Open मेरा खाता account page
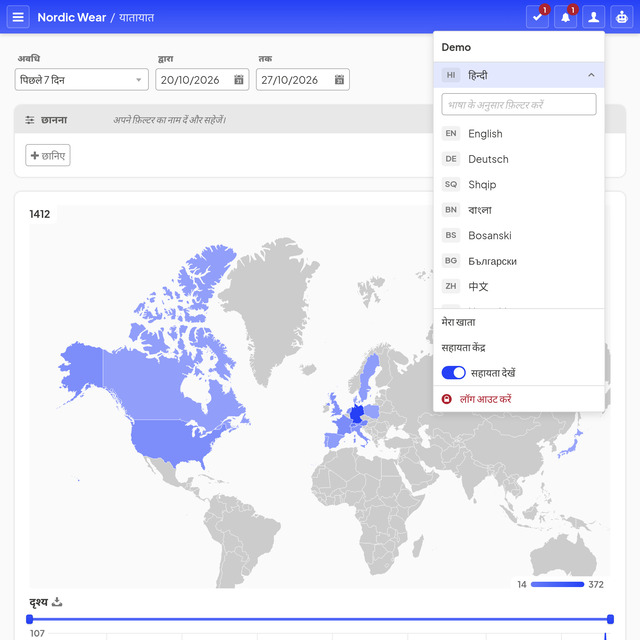The height and width of the screenshot is (640, 640). click(x=458, y=322)
